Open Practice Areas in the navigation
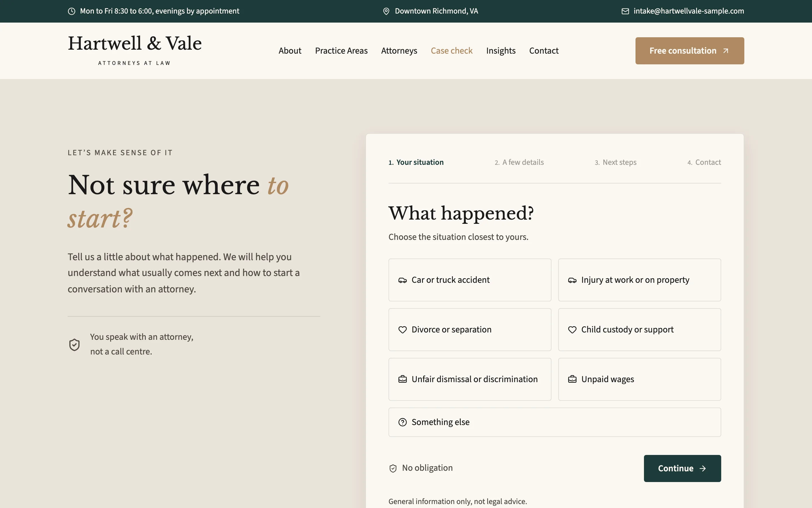This screenshot has width=812, height=508. (x=341, y=51)
